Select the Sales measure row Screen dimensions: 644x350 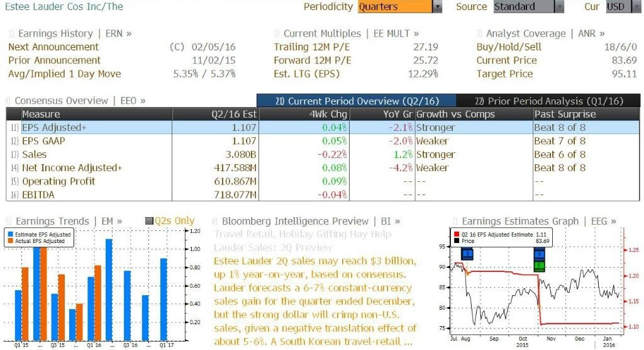(x=323, y=155)
